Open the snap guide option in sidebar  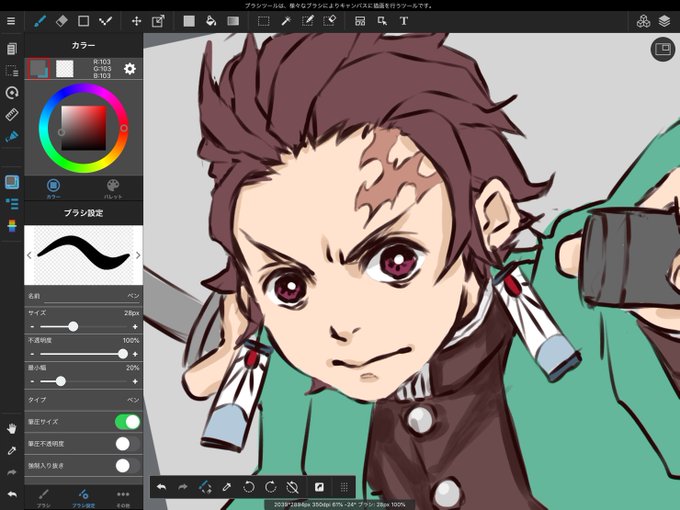pyautogui.click(x=12, y=136)
